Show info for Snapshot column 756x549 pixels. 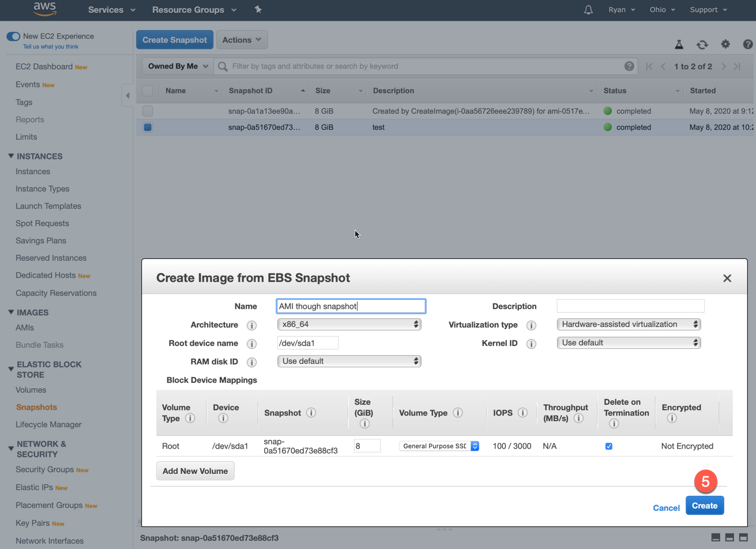(x=311, y=412)
